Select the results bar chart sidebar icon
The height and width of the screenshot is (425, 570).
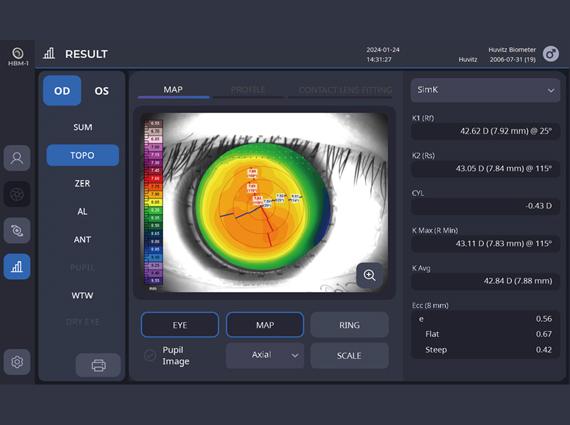click(x=17, y=267)
